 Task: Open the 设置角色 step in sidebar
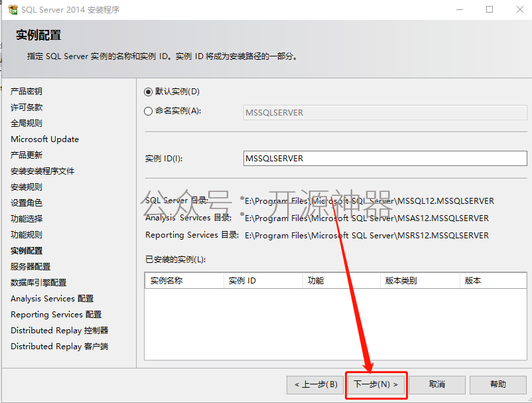[x=27, y=203]
